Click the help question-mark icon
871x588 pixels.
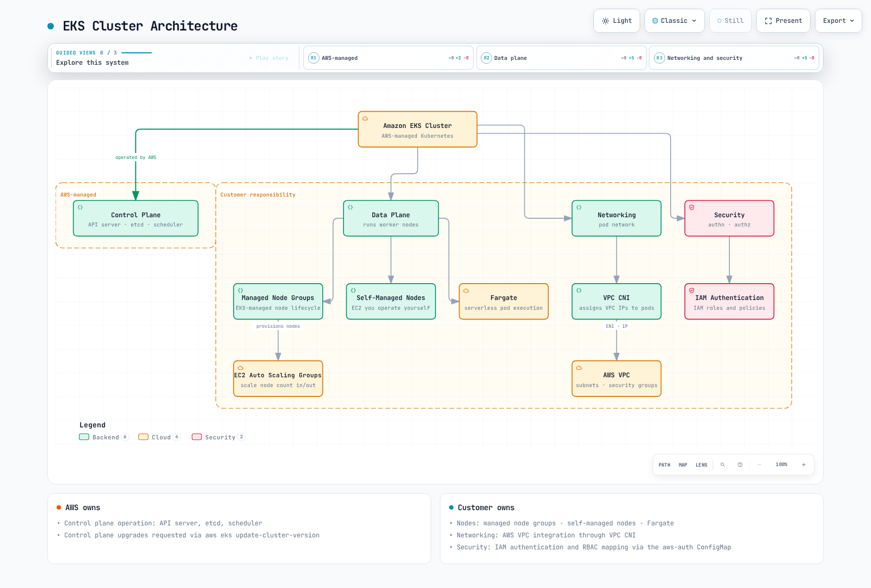(740, 465)
